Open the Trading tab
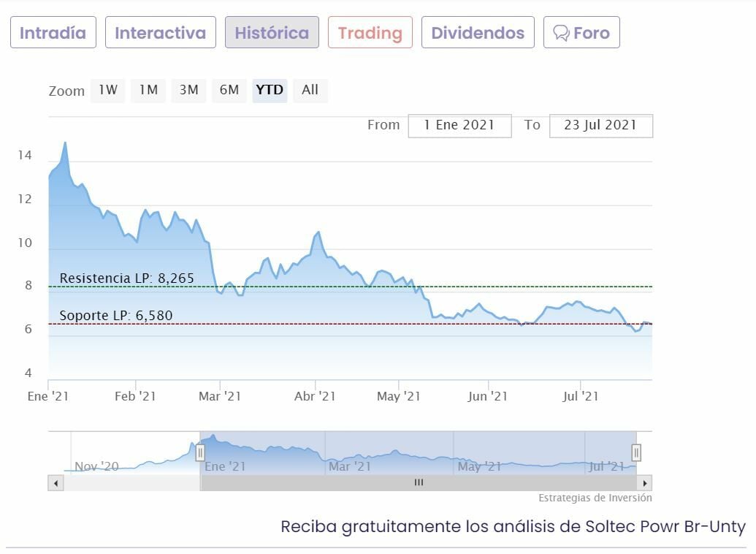This screenshot has width=756, height=554. (x=370, y=33)
